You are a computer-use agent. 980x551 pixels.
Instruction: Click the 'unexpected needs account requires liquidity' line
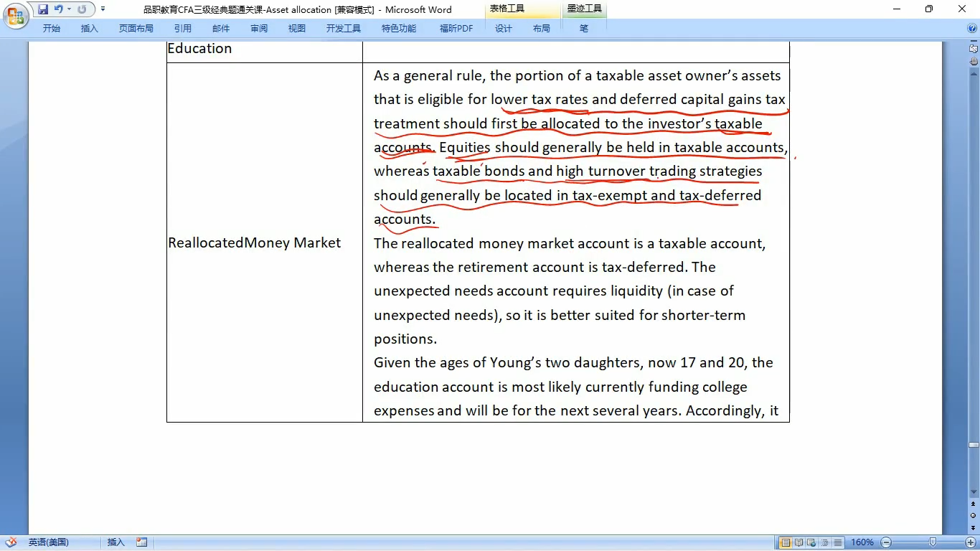click(x=554, y=291)
